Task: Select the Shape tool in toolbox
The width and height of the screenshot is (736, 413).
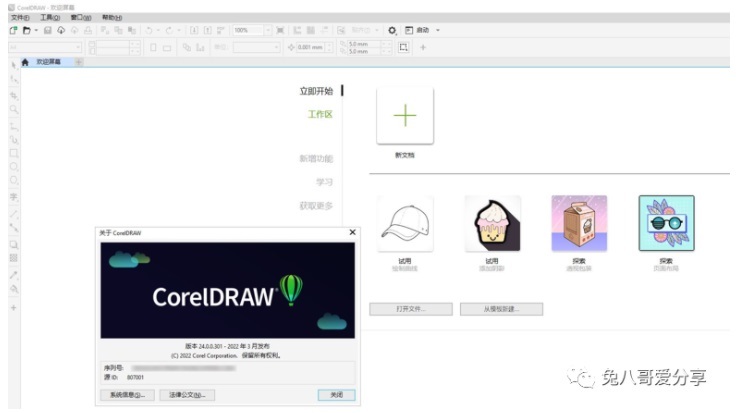Action: [14, 80]
